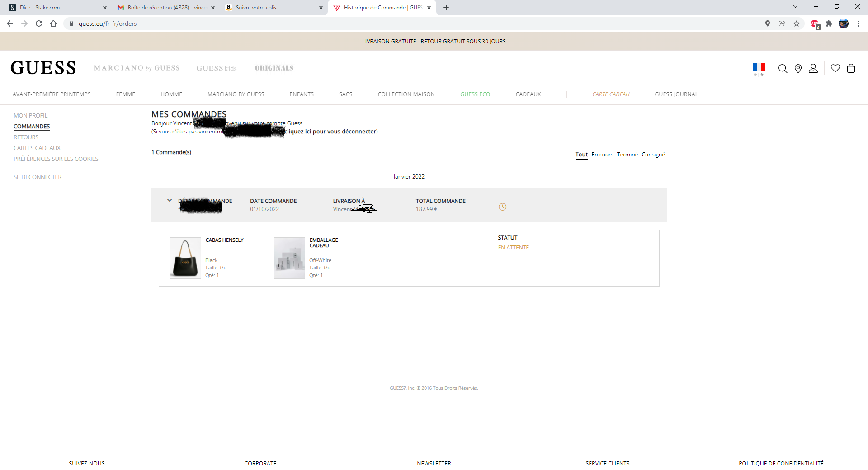868x470 pixels.
Task: Click the location icon in address bar
Action: tap(767, 23)
